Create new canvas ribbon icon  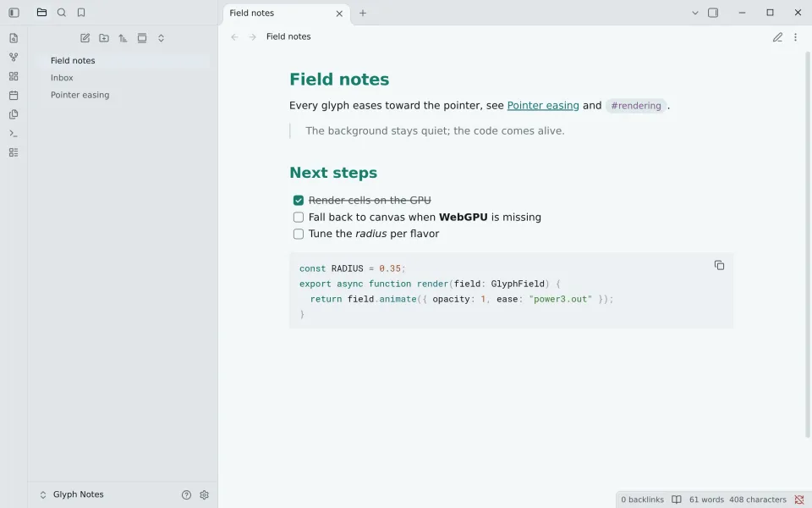coord(14,76)
